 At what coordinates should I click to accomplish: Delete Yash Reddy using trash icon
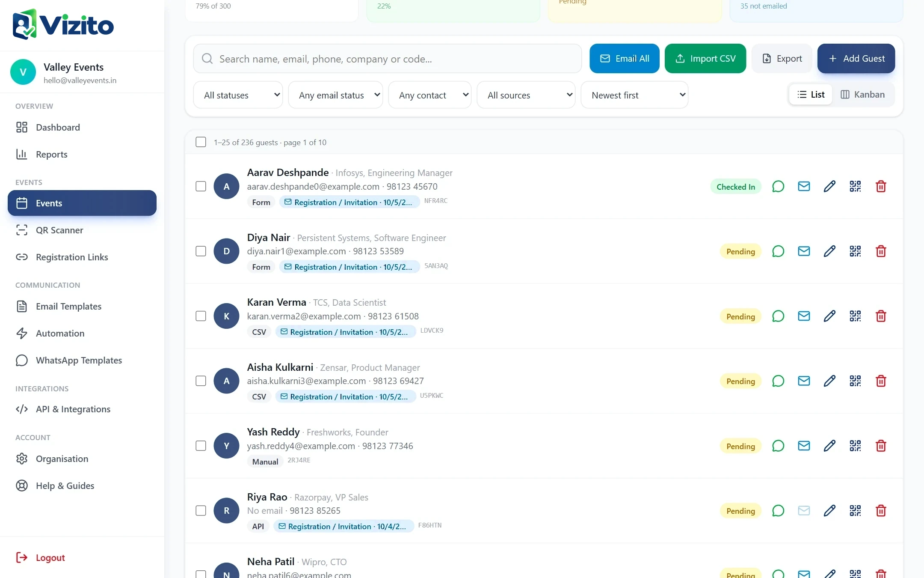[881, 446]
